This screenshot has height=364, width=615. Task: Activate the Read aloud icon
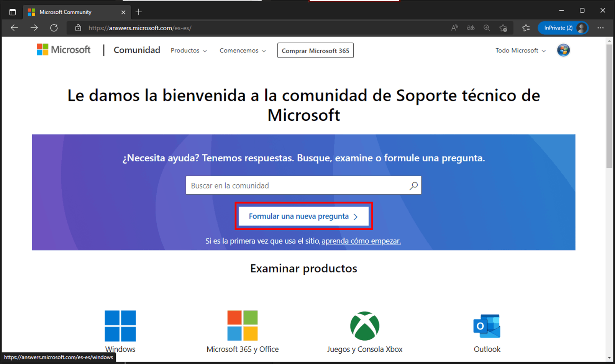click(x=454, y=28)
